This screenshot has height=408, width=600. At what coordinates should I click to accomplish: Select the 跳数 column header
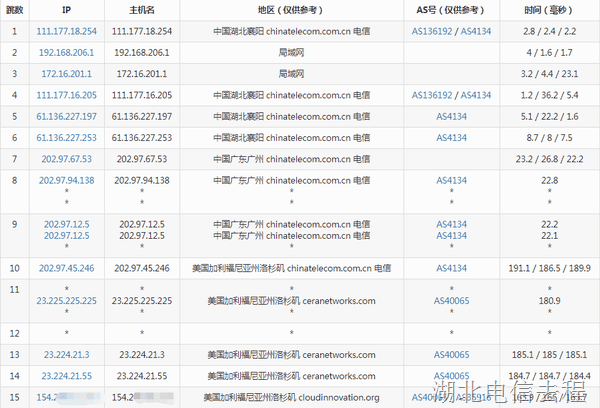click(15, 10)
